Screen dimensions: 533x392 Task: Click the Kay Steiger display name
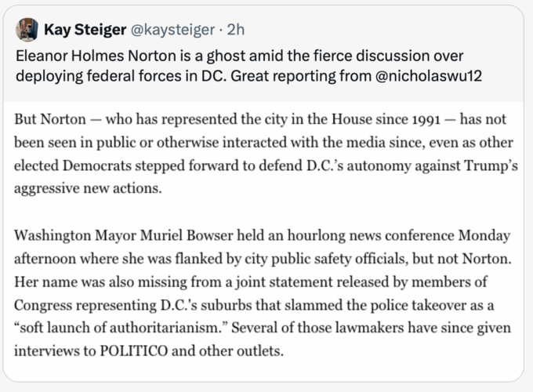coord(85,30)
